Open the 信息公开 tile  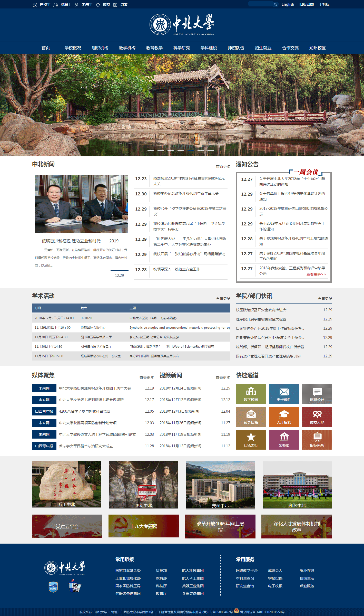(317, 394)
